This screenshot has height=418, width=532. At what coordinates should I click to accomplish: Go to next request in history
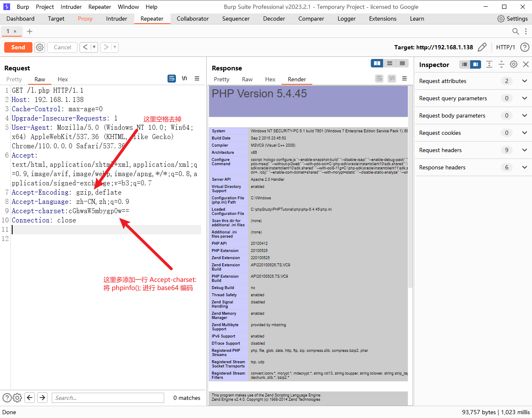pos(106,47)
